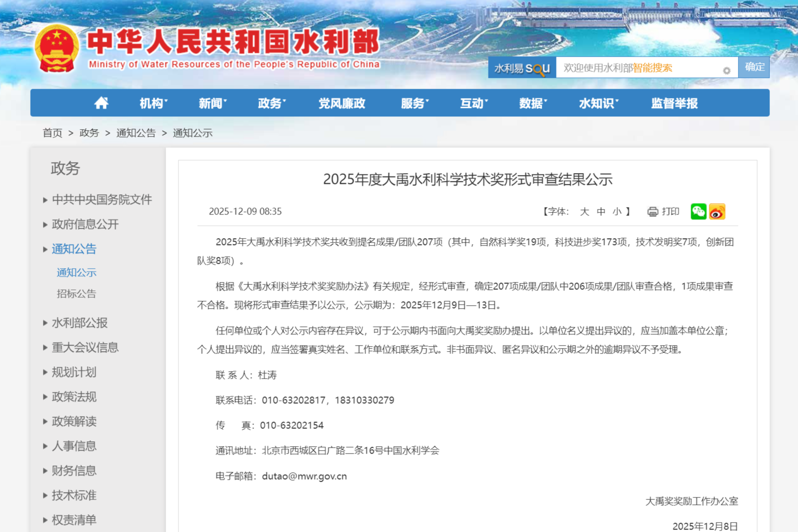The width and height of the screenshot is (798, 532).
Task: Open search settings gear icon
Action: point(727,71)
